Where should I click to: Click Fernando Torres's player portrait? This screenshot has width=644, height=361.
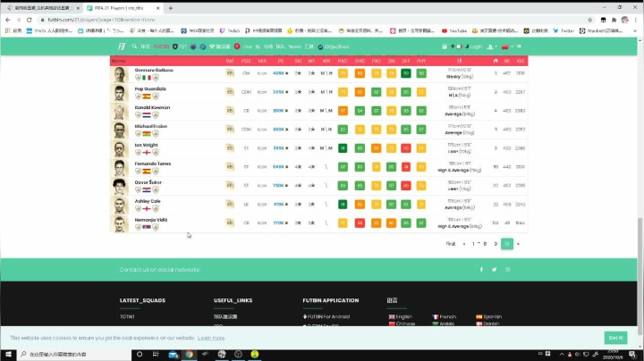coord(120,167)
